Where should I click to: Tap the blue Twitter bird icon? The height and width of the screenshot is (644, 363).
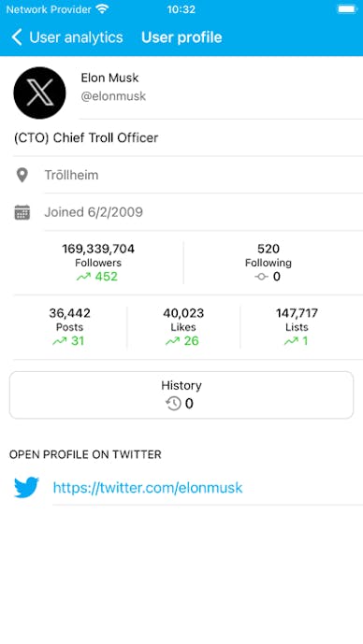26,487
